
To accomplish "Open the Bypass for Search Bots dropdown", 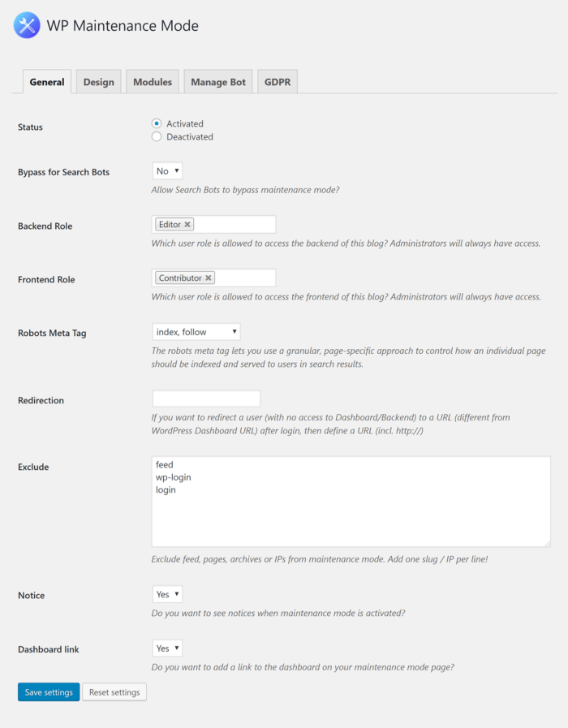I will pyautogui.click(x=166, y=170).
